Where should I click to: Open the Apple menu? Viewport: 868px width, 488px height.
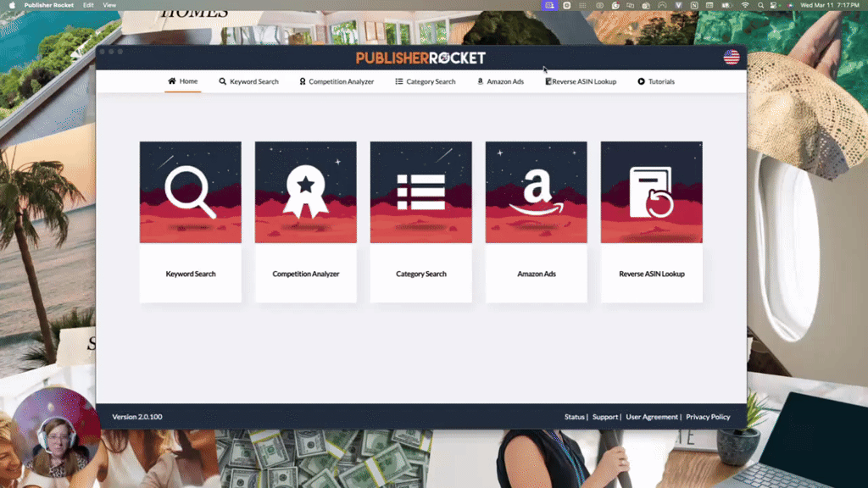[12, 5]
